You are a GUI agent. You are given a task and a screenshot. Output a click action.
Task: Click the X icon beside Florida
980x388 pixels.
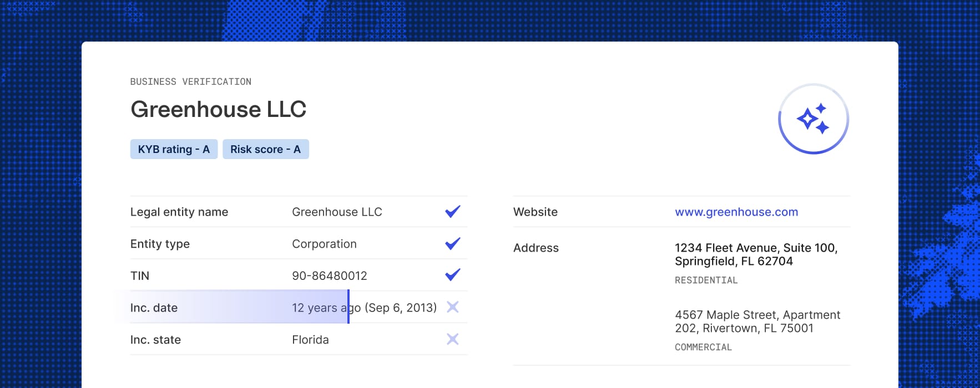point(453,339)
